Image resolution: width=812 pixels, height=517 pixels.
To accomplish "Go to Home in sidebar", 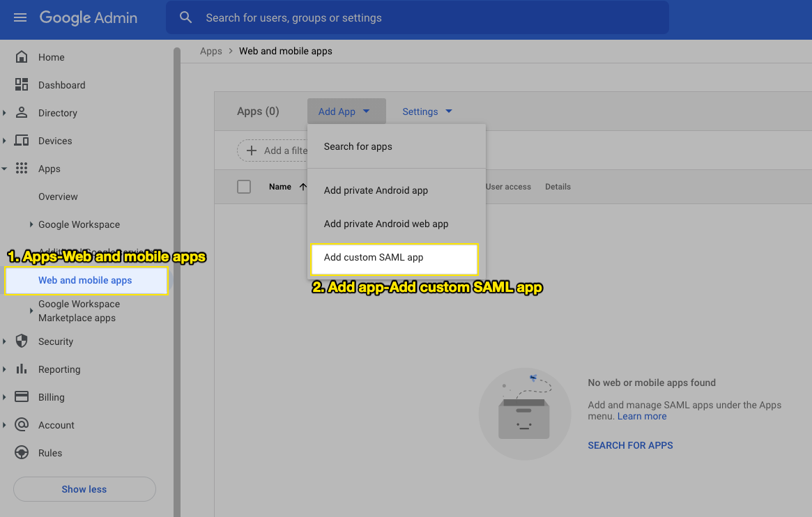I will pos(52,57).
